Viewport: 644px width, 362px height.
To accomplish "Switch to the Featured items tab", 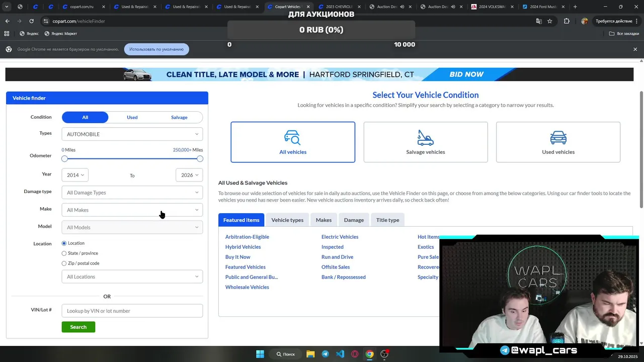I will point(241,220).
